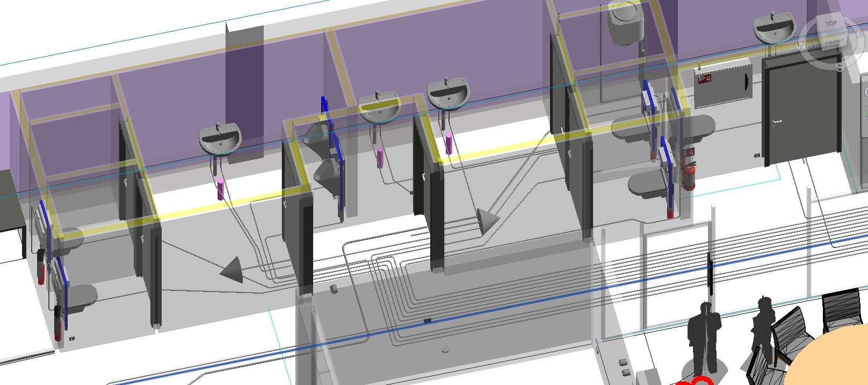Rotate view to the S compass direction
The height and width of the screenshot is (385, 868).
[840, 67]
